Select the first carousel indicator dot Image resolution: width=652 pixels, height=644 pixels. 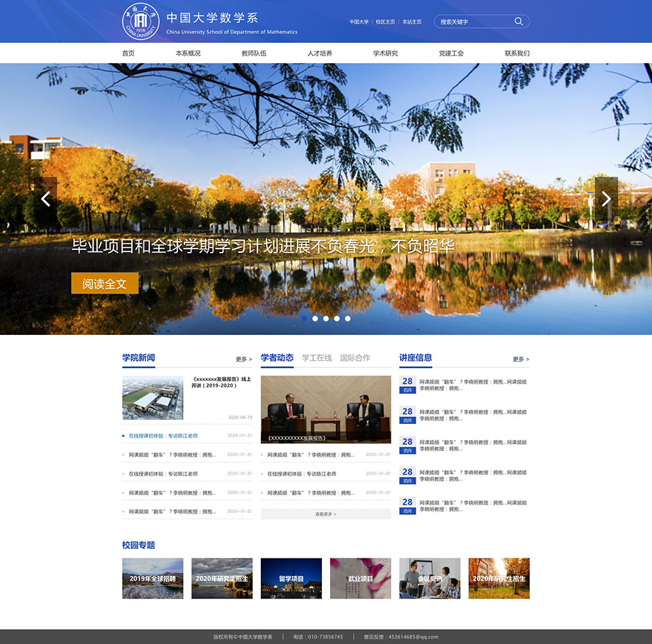point(304,318)
